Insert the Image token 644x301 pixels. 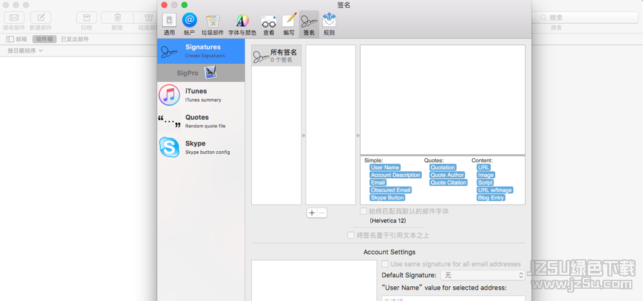[486, 175]
